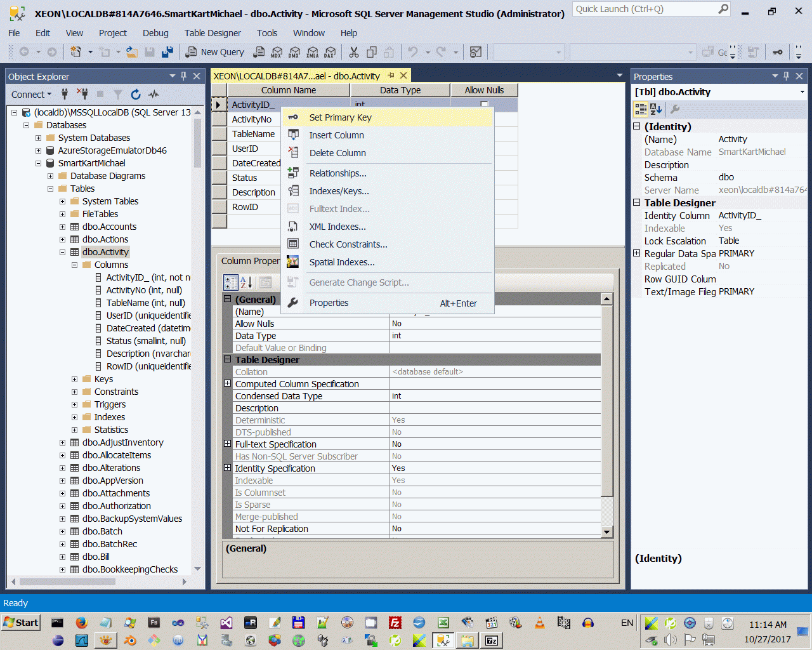Click the Cut scissors toolbar icon

(354, 52)
